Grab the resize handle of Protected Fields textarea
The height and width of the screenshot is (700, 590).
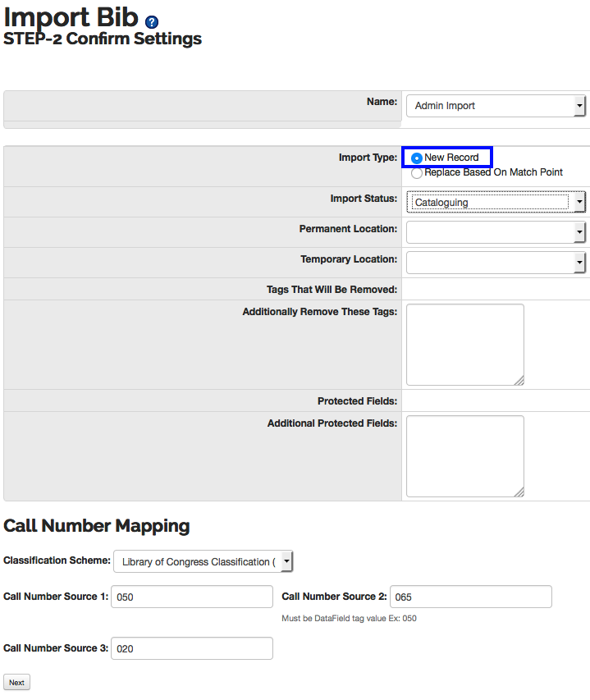click(x=519, y=492)
